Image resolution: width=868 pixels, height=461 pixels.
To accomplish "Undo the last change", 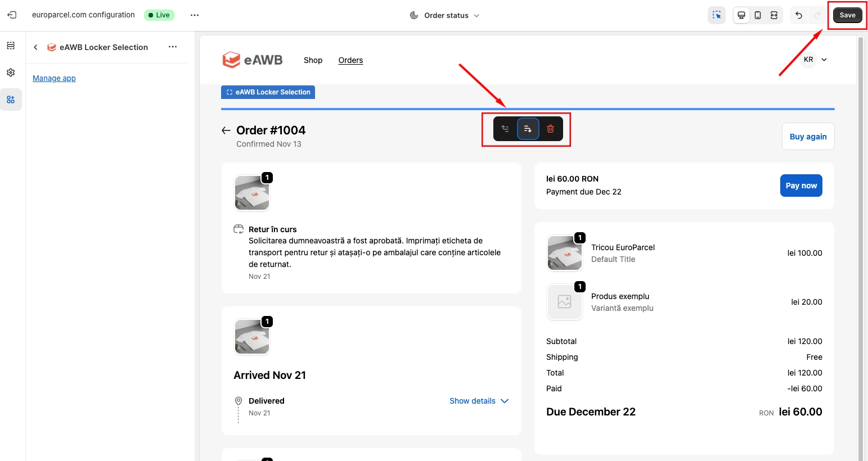I will tap(799, 15).
